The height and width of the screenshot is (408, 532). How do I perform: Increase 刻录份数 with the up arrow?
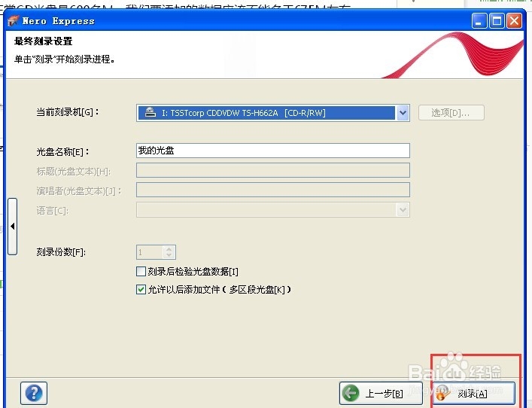pyautogui.click(x=169, y=249)
